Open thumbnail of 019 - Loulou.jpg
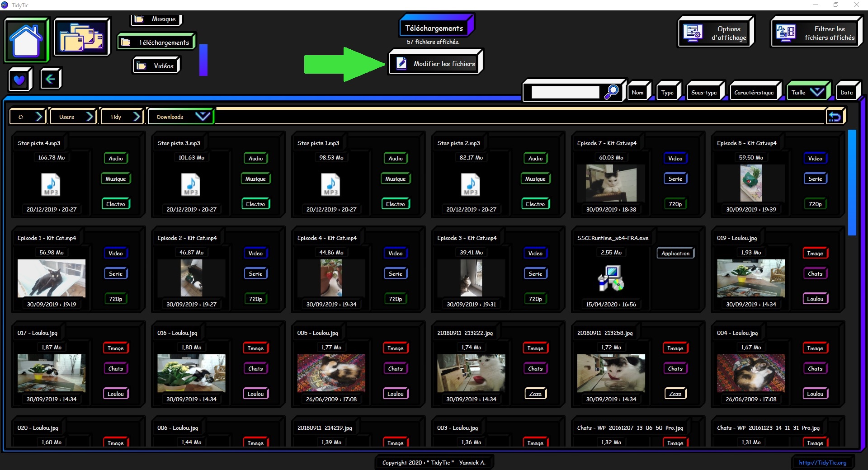Screen dimensions: 868x470 tap(751, 278)
